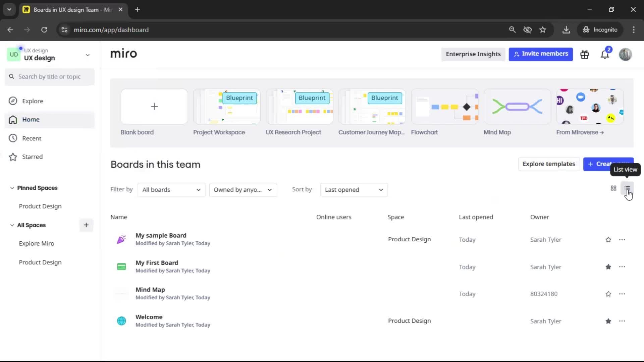Open the Owned by anyone dropdown
Viewport: 644px width, 362px height.
pyautogui.click(x=243, y=190)
